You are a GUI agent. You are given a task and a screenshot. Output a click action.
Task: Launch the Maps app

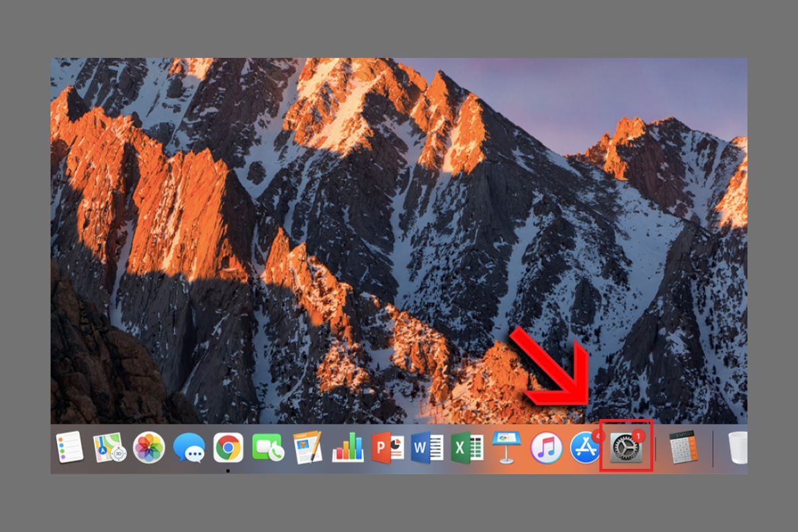coord(109,448)
